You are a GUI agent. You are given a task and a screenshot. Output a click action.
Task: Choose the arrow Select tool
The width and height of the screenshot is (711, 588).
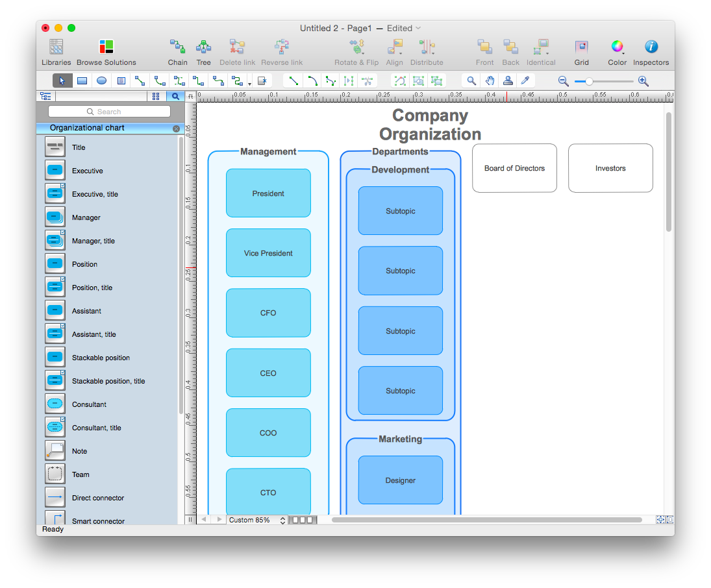[x=62, y=80]
